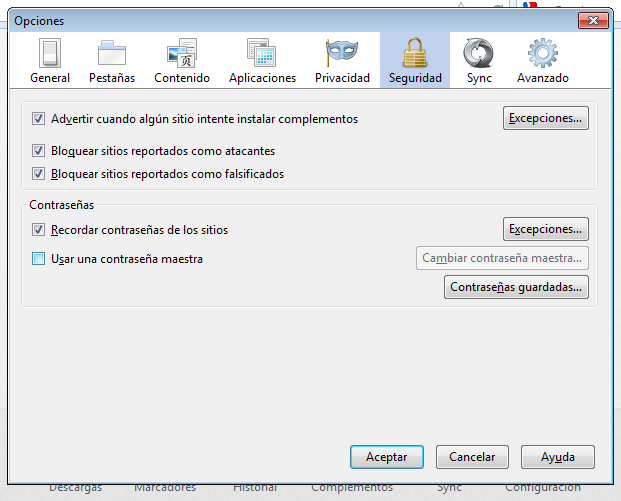Close the Opciones dialog window
This screenshot has width=621, height=501.
(593, 21)
